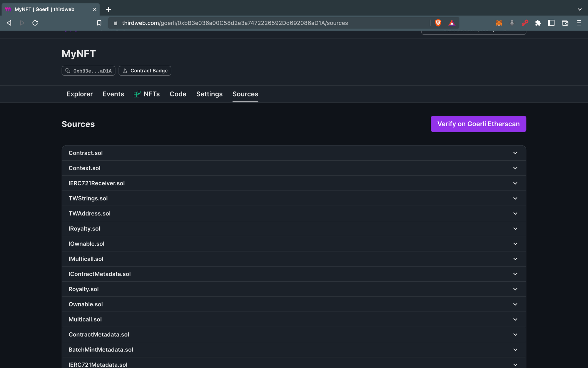
Task: Click the padlock icon in address bar
Action: (115, 23)
